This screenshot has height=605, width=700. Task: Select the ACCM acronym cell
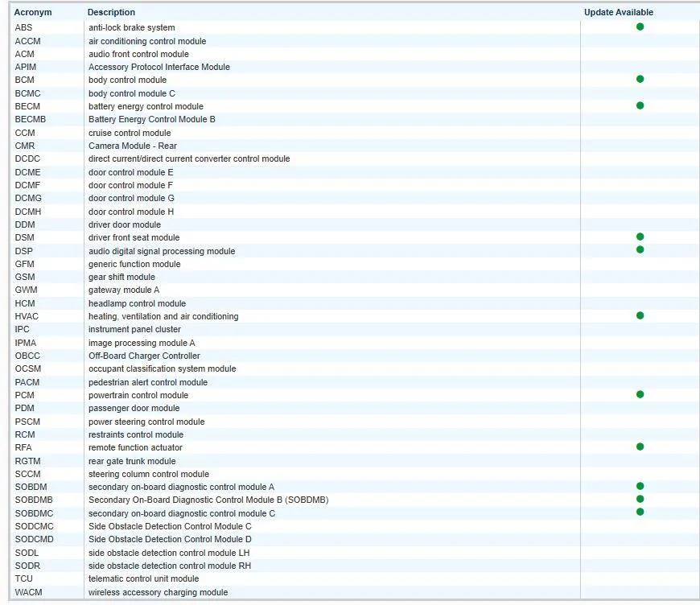[x=27, y=41]
